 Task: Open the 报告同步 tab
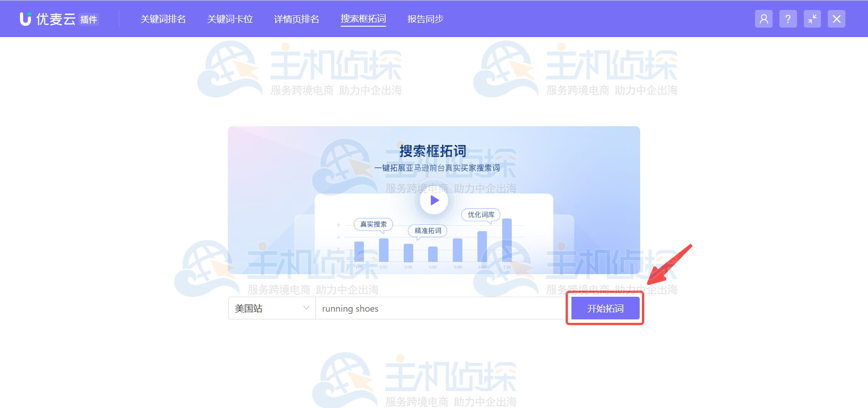(x=425, y=19)
